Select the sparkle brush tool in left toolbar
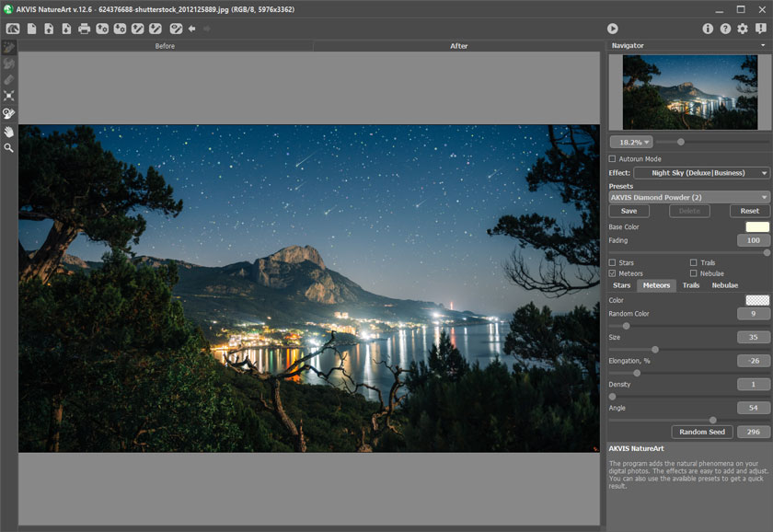This screenshot has width=773, height=532. [9, 47]
